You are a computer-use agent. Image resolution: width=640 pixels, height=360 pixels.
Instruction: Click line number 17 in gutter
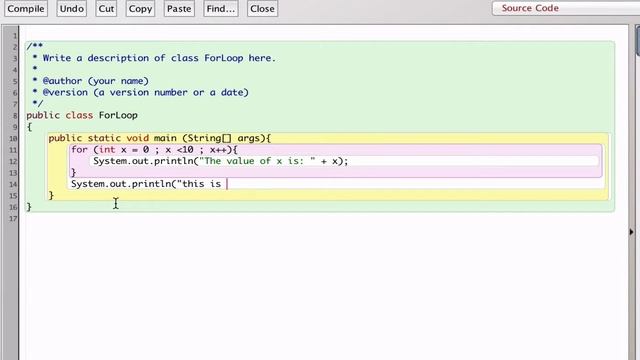(13, 219)
